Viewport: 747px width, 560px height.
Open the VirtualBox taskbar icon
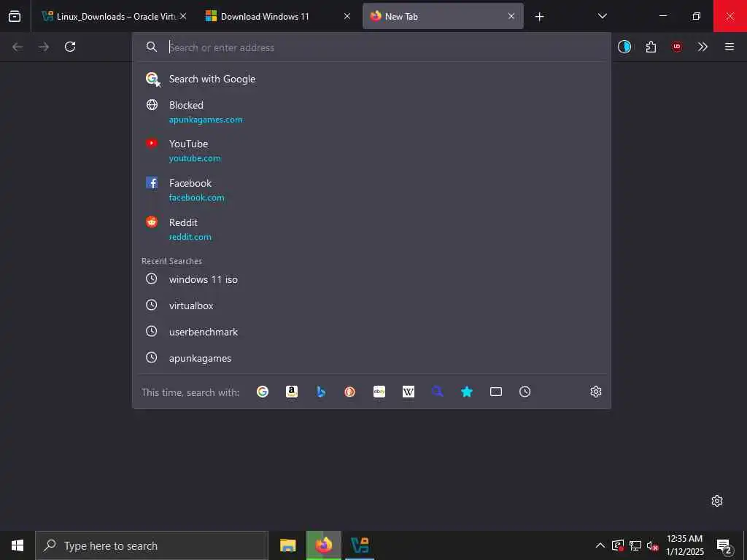coord(360,545)
